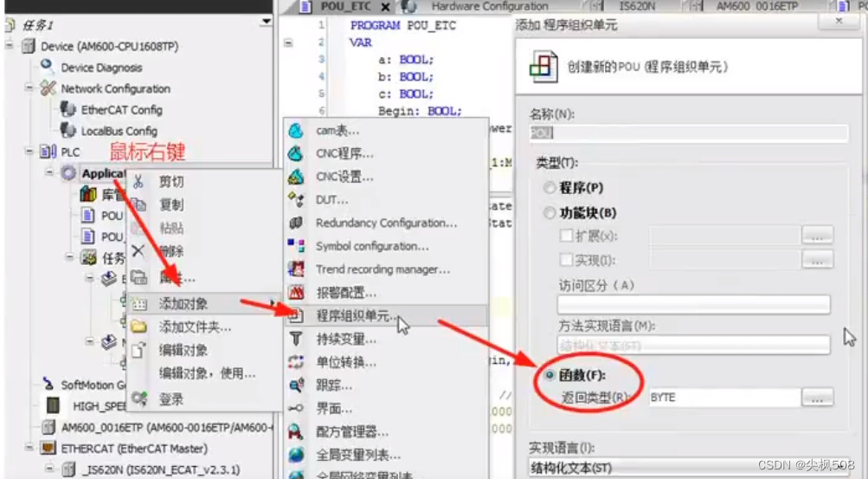The width and height of the screenshot is (868, 479).
Task: Click the Device Diagnosis magnifier icon
Action: [47, 67]
